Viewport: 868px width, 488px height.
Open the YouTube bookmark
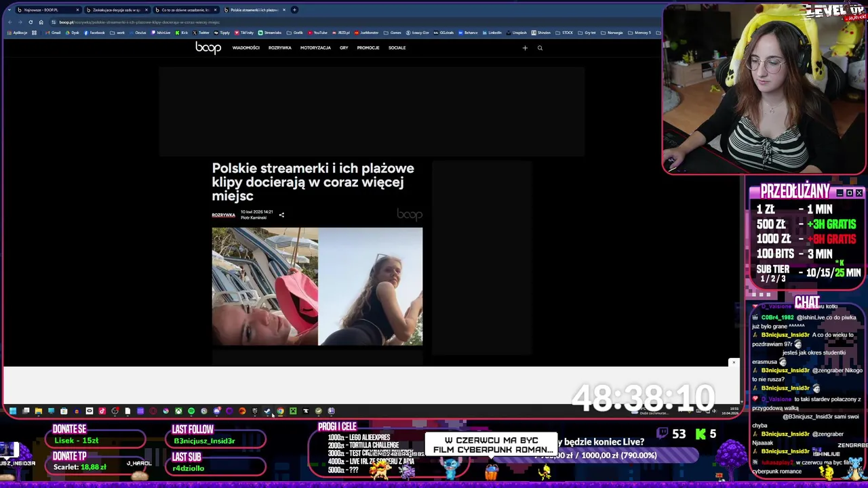tap(318, 33)
